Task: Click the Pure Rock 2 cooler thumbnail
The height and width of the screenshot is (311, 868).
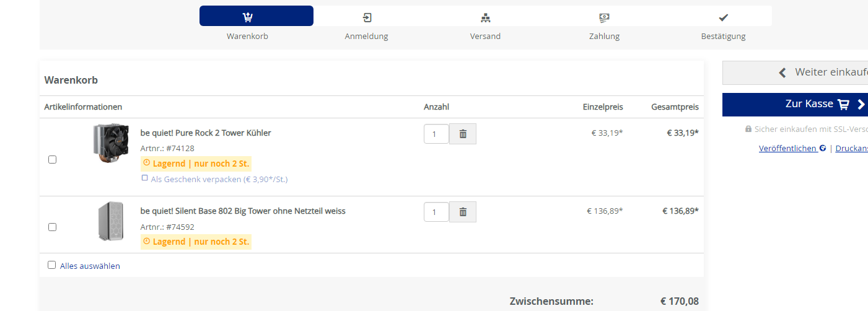Action: 110,142
